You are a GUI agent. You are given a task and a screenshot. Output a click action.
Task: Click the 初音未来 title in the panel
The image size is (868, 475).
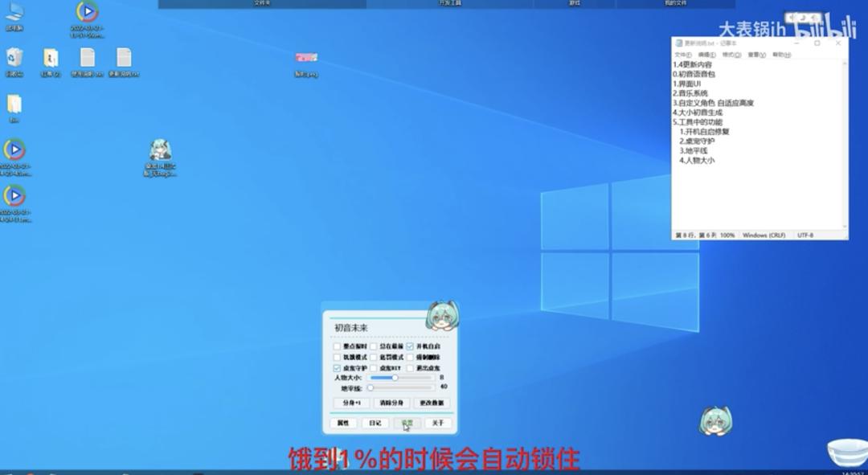[351, 328]
